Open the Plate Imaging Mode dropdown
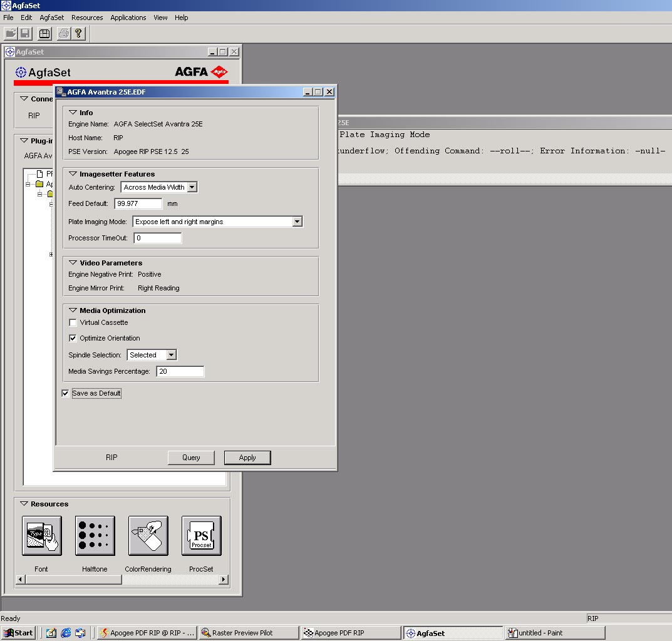The image size is (672, 641). tap(297, 222)
